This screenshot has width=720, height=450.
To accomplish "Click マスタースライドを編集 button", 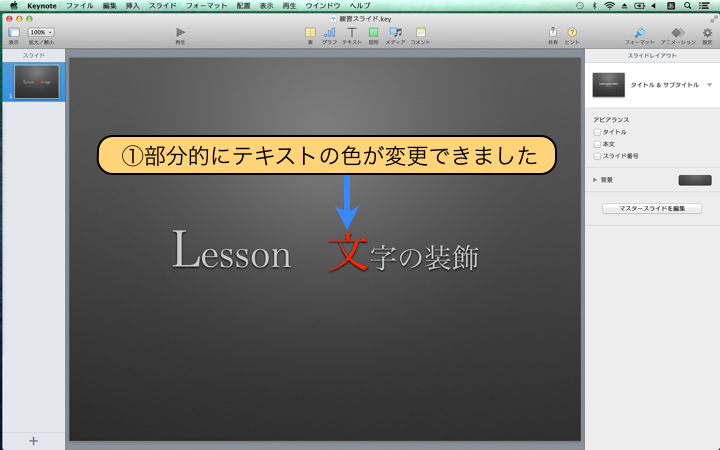I will click(652, 208).
